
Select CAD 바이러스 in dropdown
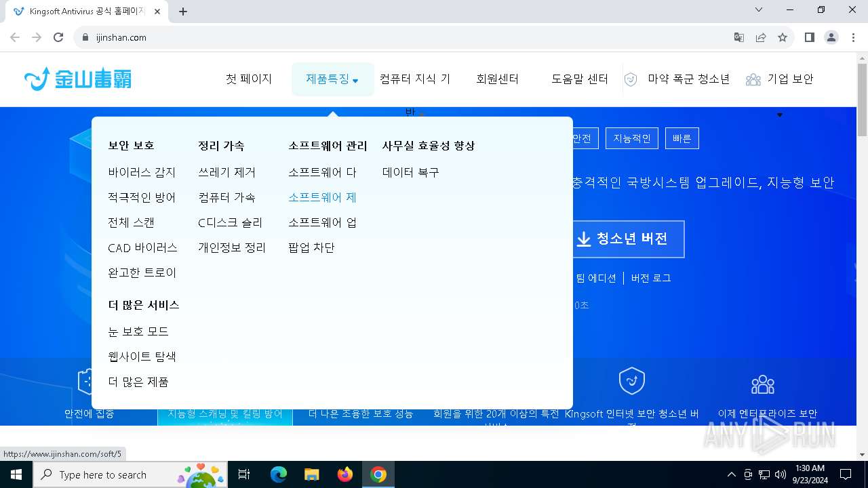[x=143, y=247]
